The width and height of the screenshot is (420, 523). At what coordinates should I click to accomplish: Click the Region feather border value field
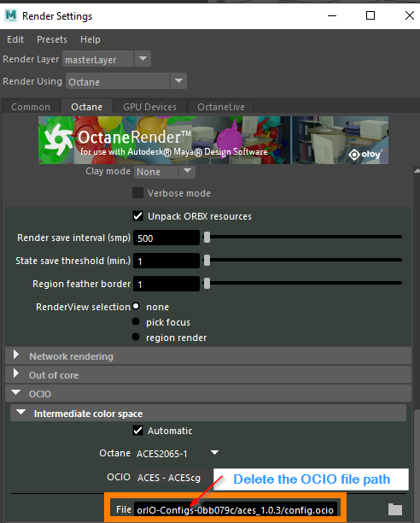(x=166, y=284)
